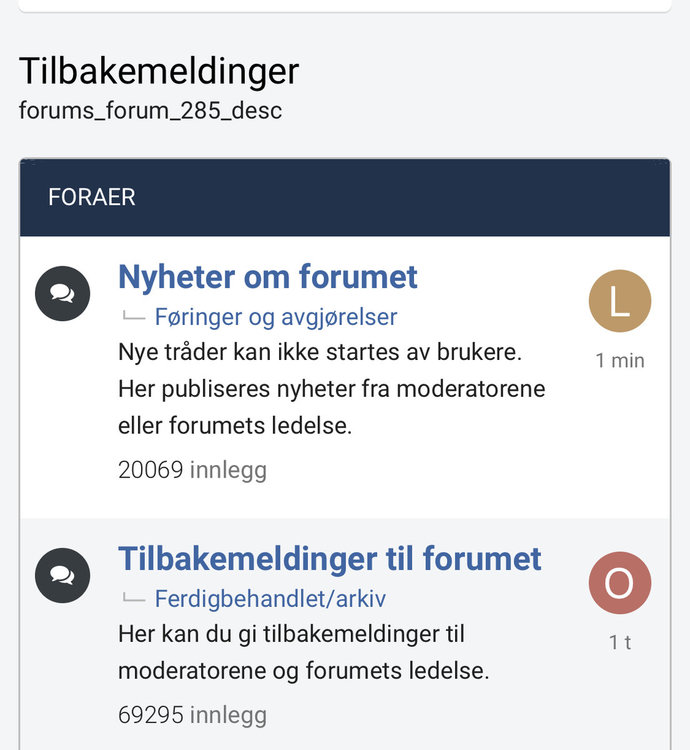Screen dimensions: 690x750
Task: Click the description starting with Nye tråder kan ikke startes
Action: coord(331,389)
